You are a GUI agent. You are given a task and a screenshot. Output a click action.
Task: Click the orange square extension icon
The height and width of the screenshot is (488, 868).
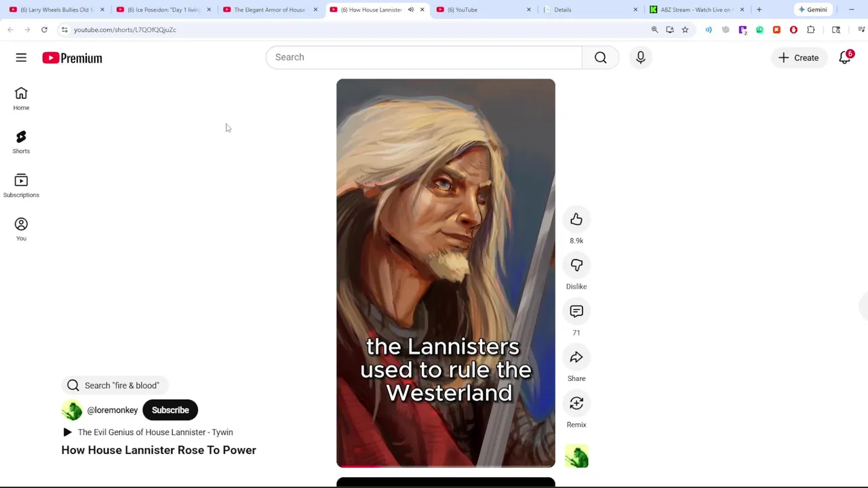point(776,30)
